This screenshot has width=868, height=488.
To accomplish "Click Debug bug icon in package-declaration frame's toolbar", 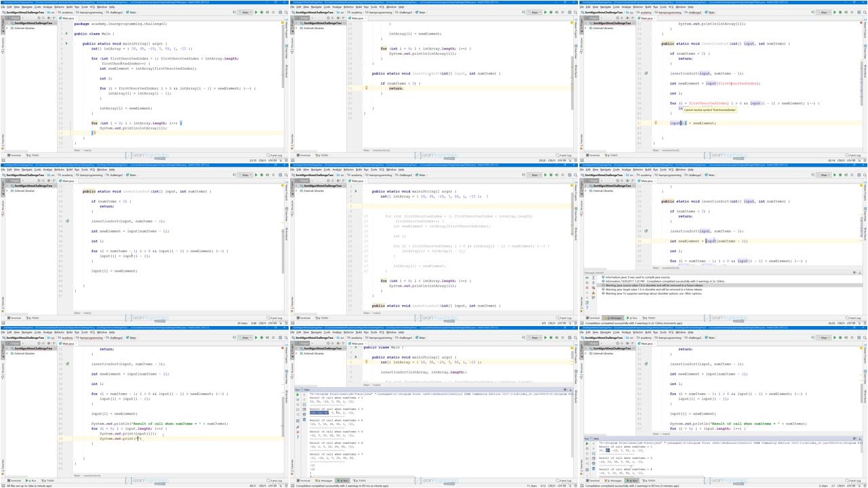I will tap(262, 12).
